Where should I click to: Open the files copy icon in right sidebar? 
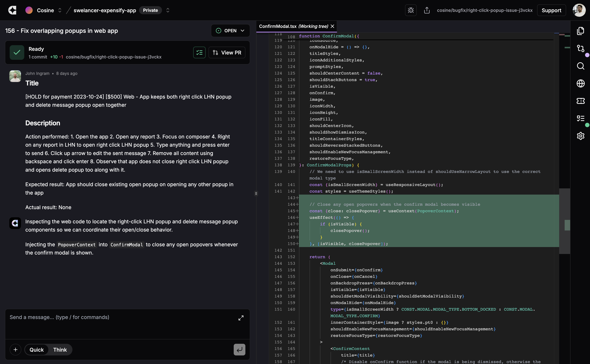580,31
